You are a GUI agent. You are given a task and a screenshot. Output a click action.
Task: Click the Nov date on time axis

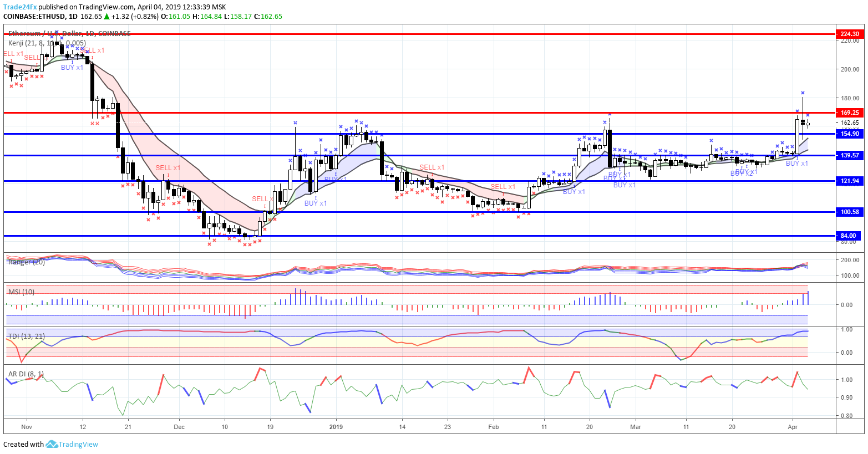[x=27, y=427]
